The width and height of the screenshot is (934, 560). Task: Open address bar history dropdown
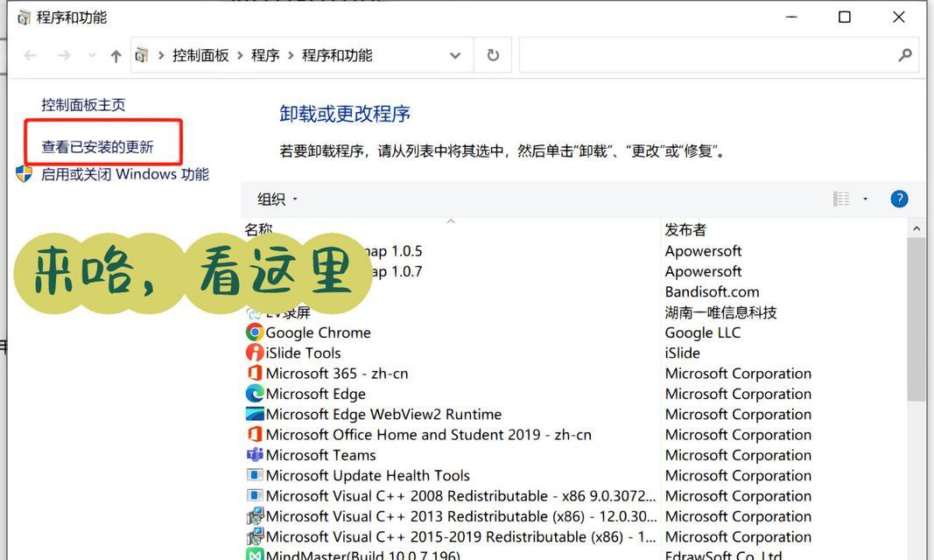[x=455, y=56]
